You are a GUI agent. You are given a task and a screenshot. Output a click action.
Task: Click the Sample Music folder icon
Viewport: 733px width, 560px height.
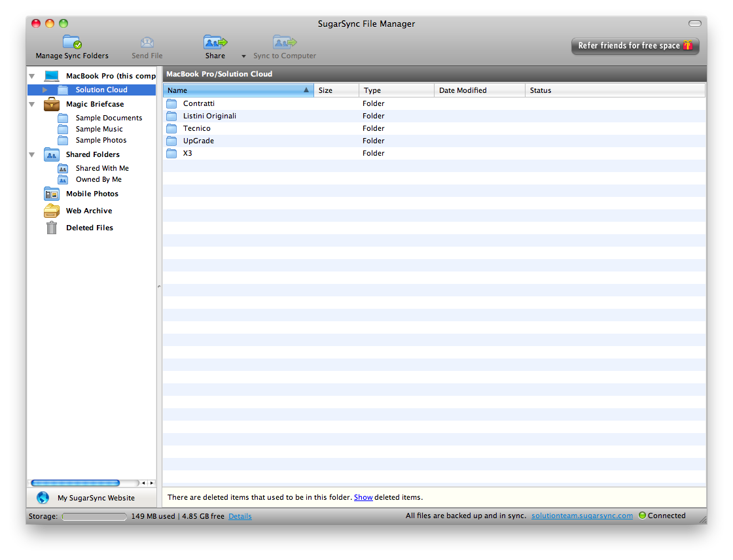click(x=63, y=129)
